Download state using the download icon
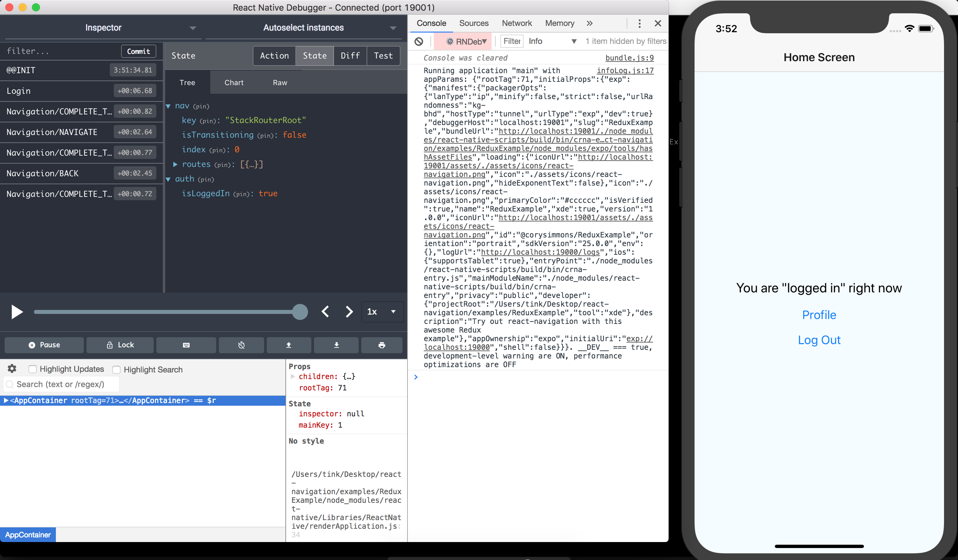The height and width of the screenshot is (560, 958). coord(336,345)
